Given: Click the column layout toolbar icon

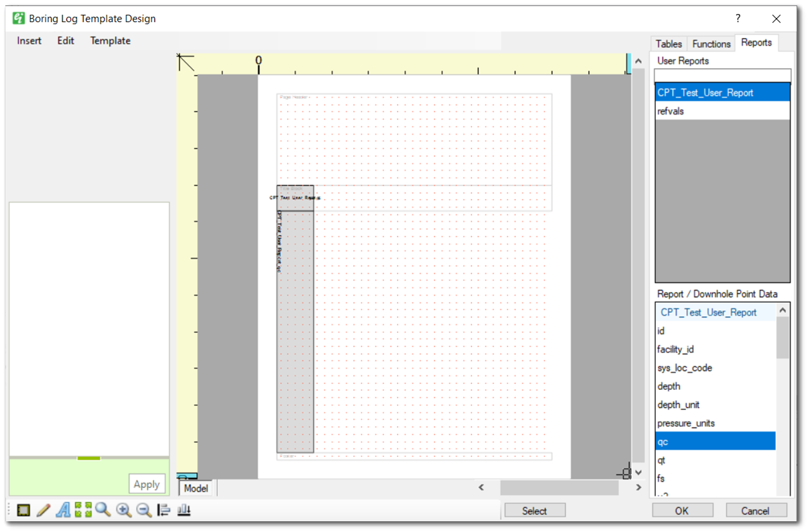Looking at the screenshot, I should (x=182, y=509).
